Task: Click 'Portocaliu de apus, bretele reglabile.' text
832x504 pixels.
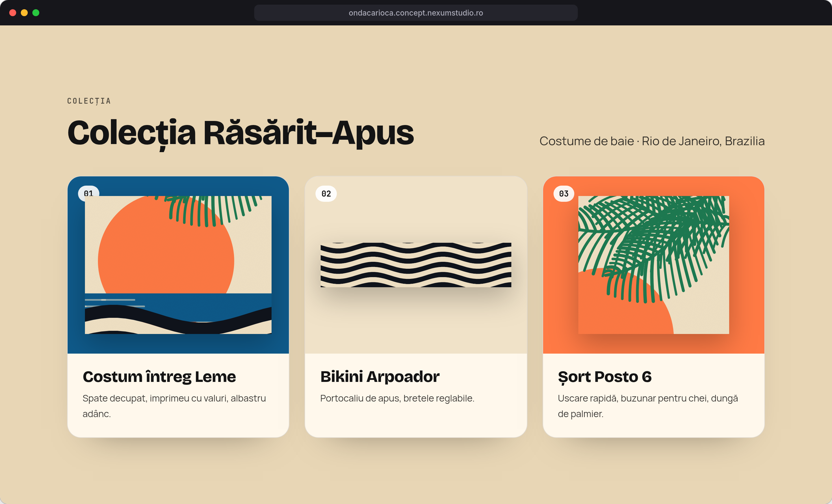Action: (x=397, y=398)
